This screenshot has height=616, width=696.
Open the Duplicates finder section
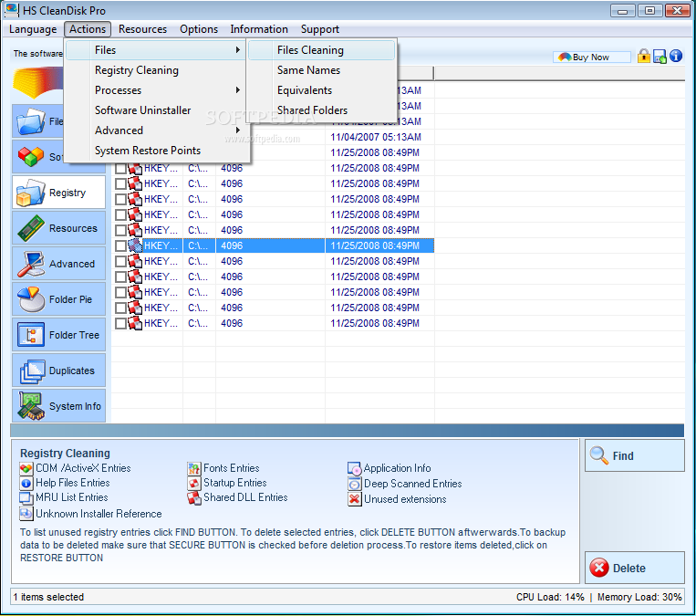click(x=58, y=370)
